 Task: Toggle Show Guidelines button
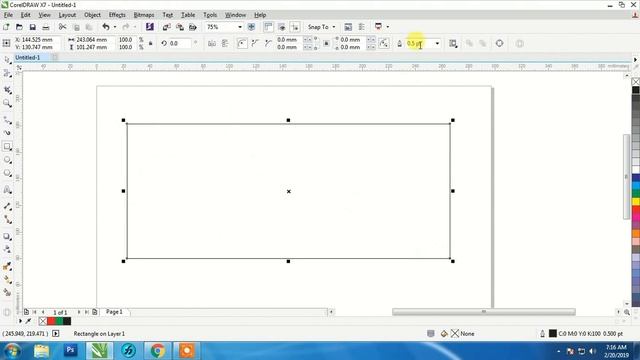point(295,27)
